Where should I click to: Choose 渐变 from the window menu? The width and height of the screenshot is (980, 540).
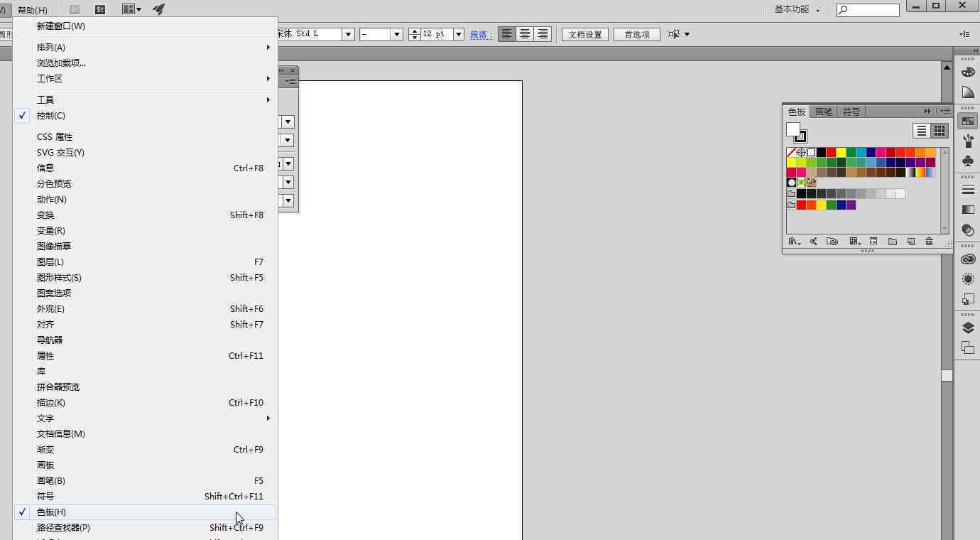pos(145,450)
